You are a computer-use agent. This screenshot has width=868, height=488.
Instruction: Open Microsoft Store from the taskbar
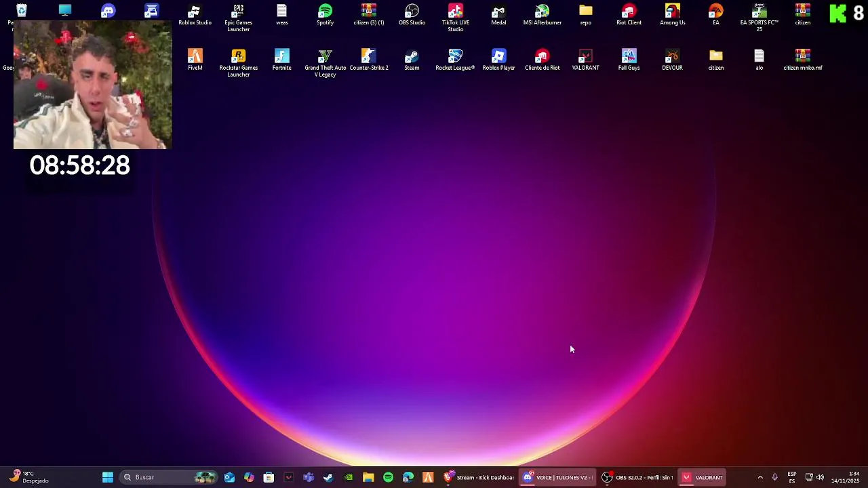(269, 477)
